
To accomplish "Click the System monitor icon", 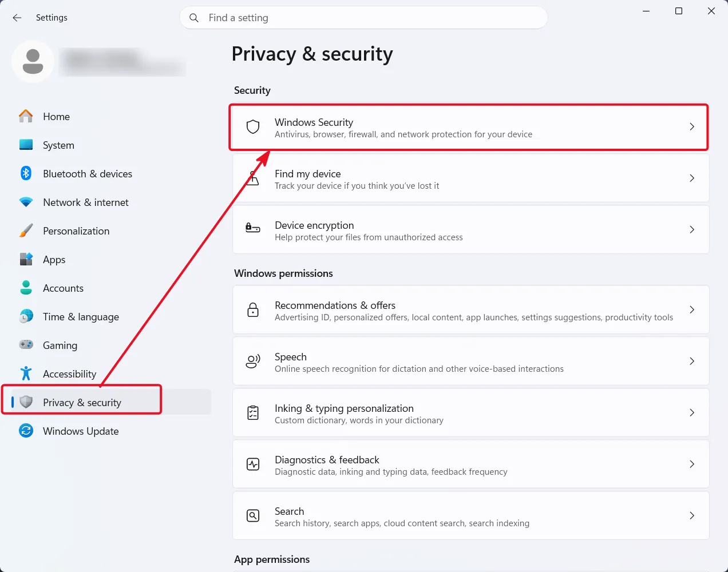I will [x=26, y=145].
